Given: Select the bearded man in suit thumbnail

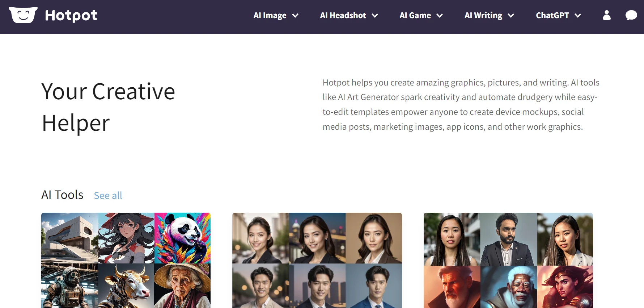Looking at the screenshot, I should tap(508, 239).
